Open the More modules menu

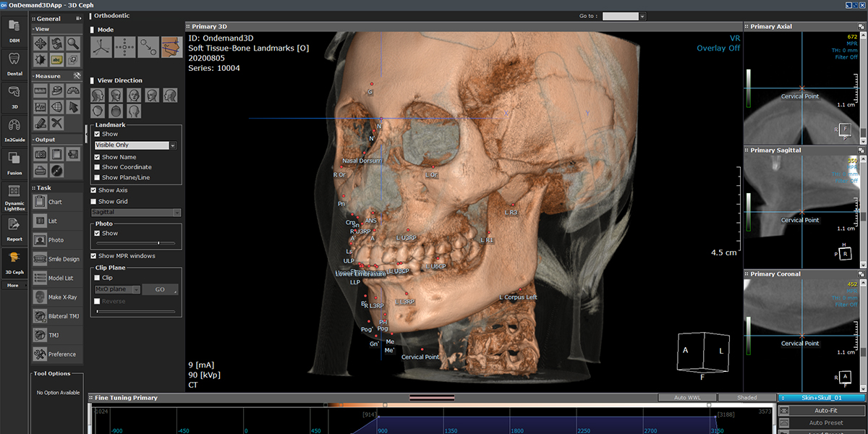tap(14, 285)
